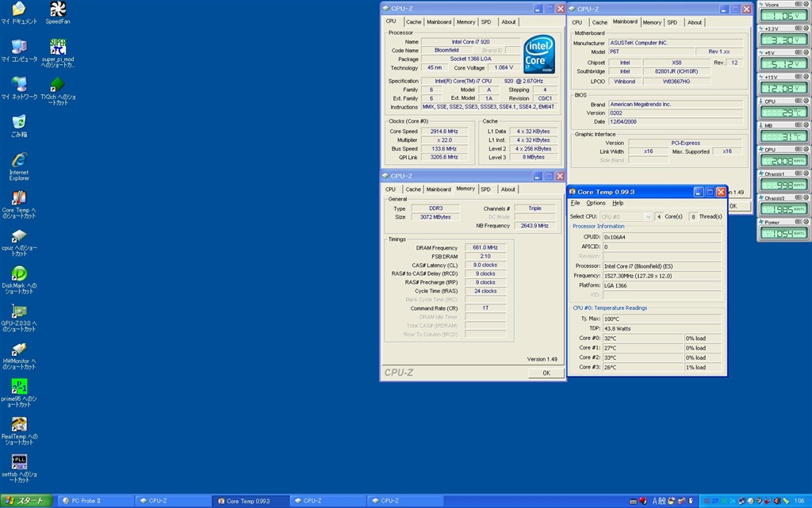The width and height of the screenshot is (812, 508).
Task: Select the HWMonitor desktop shortcut
Action: click(x=19, y=349)
